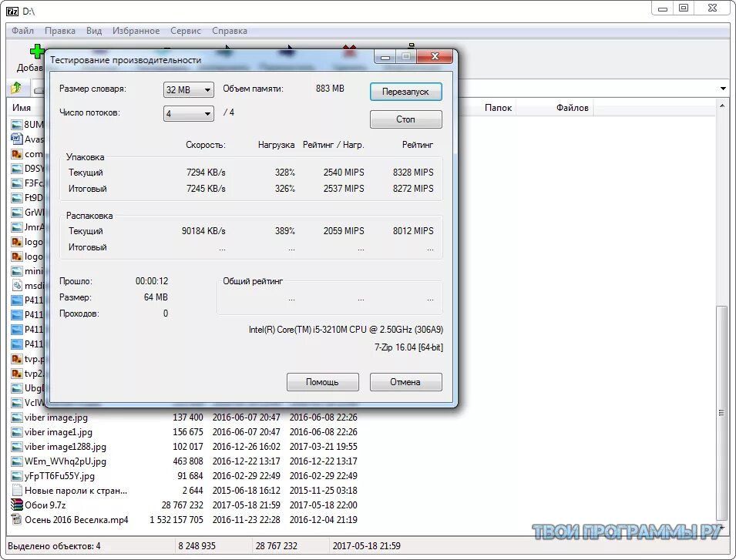The width and height of the screenshot is (736, 560).
Task: Select the 7z archive icon of Обои 9.7z
Action: click(x=15, y=505)
